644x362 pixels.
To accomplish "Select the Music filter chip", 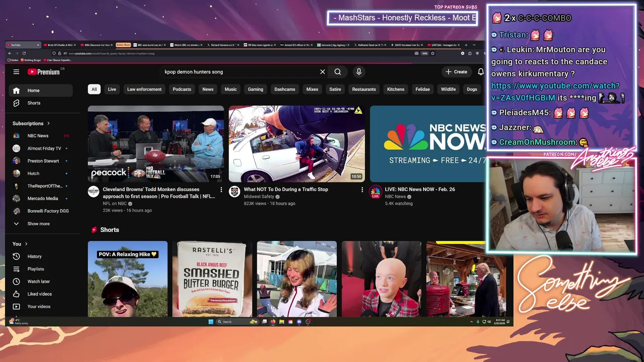I will [x=230, y=89].
